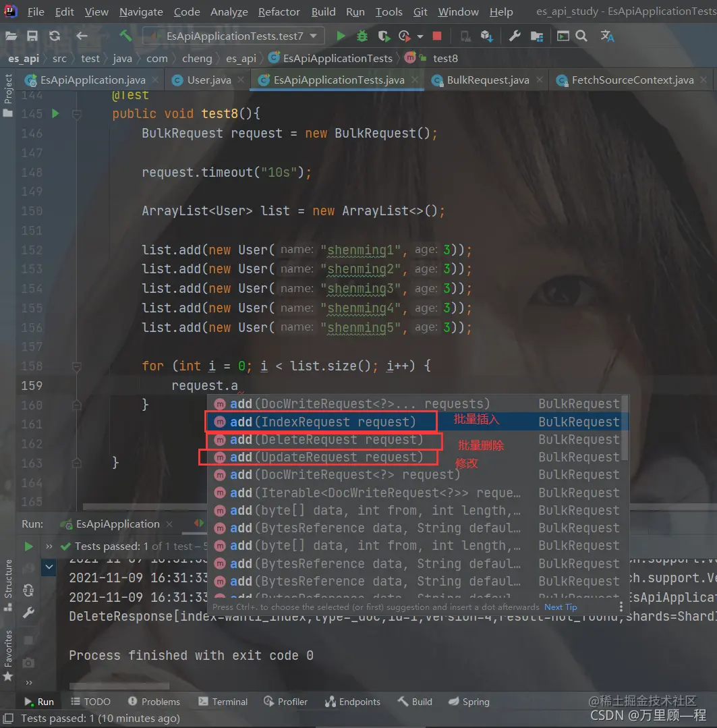The image size is (717, 728).
Task: Click the Run Anything terminal icon
Action: 563,36
